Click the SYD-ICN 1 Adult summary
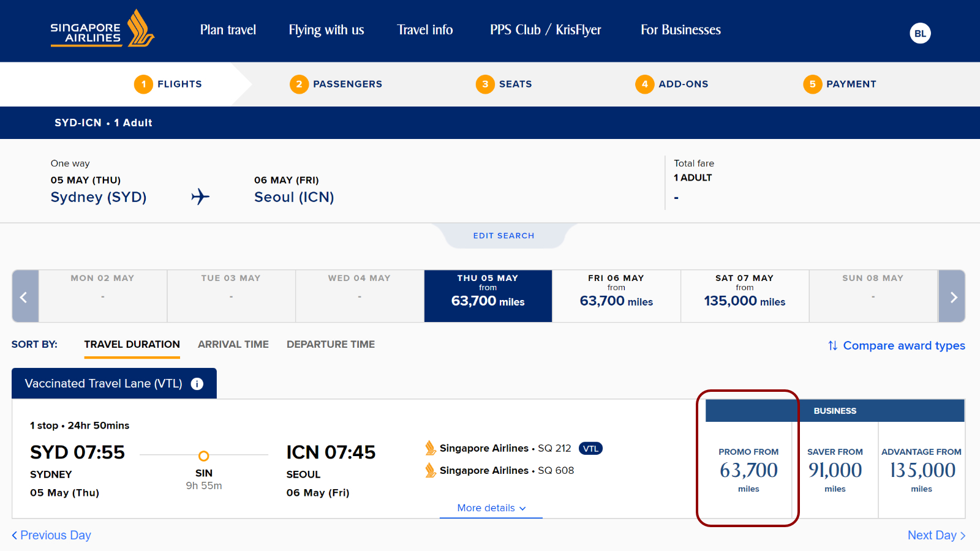The width and height of the screenshot is (980, 551). [104, 123]
